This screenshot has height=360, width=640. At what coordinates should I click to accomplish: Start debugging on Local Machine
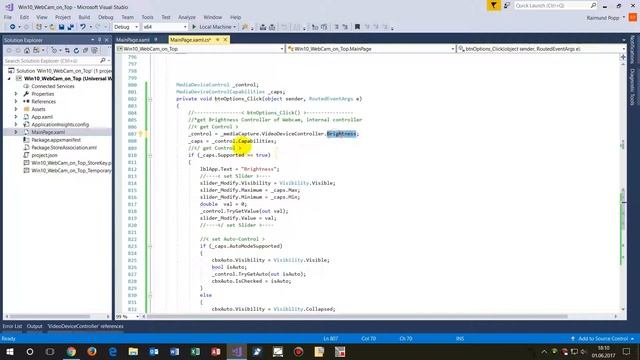click(214, 27)
